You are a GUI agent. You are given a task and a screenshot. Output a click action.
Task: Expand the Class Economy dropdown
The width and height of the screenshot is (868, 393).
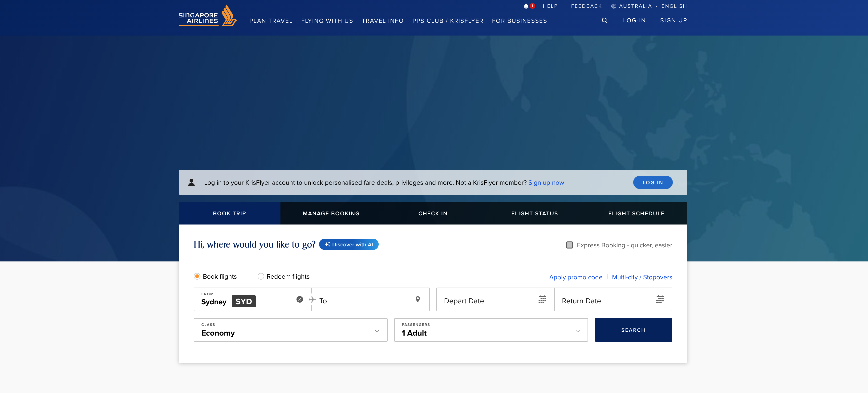click(290, 330)
